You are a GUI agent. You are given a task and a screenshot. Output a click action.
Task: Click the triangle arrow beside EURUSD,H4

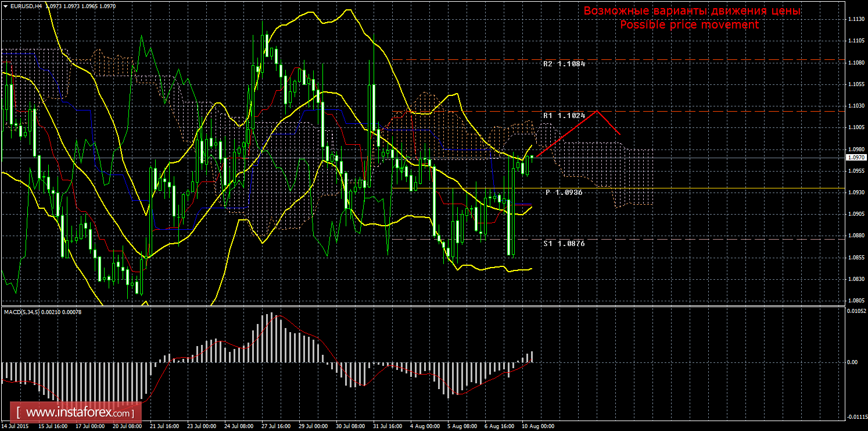tap(6, 5)
